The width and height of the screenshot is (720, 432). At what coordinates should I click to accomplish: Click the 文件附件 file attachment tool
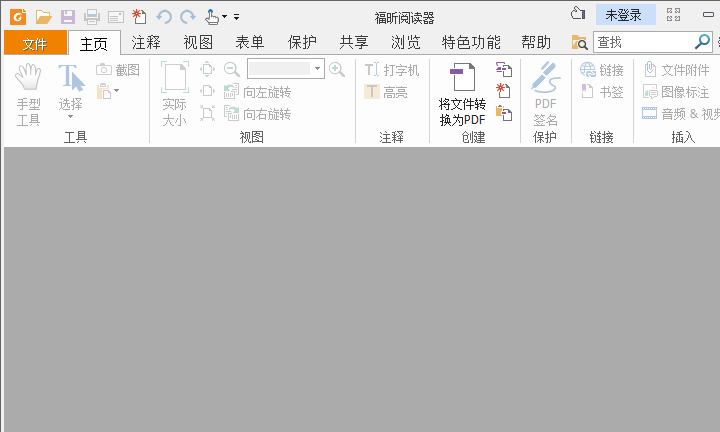click(x=676, y=70)
